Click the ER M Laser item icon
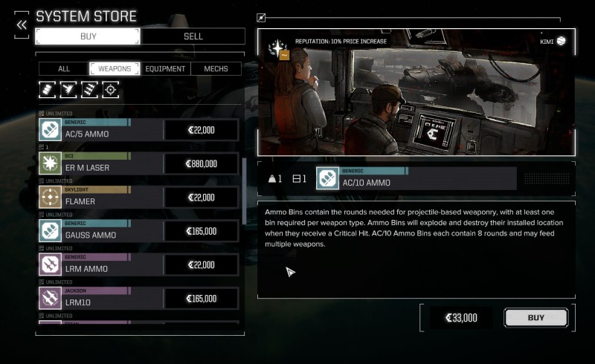 (x=50, y=163)
